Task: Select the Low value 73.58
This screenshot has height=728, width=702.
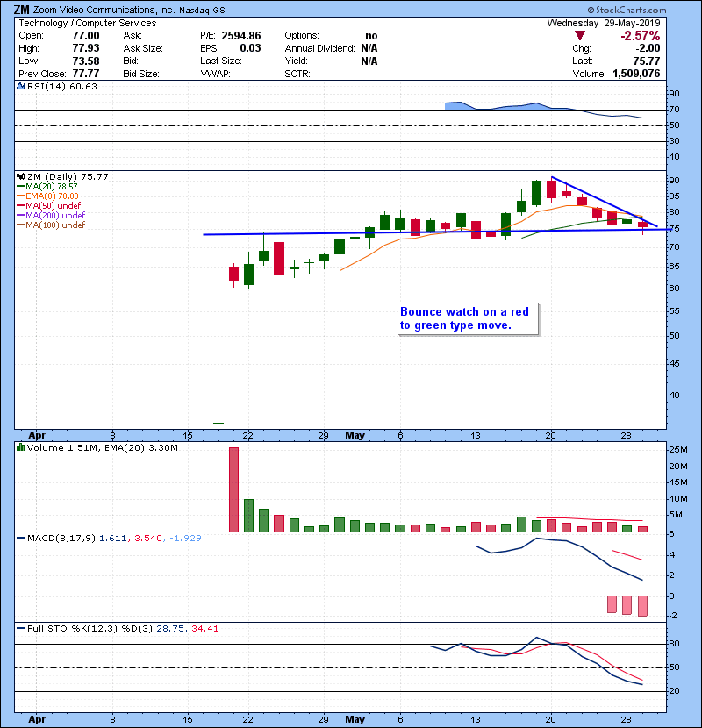Action: click(86, 61)
